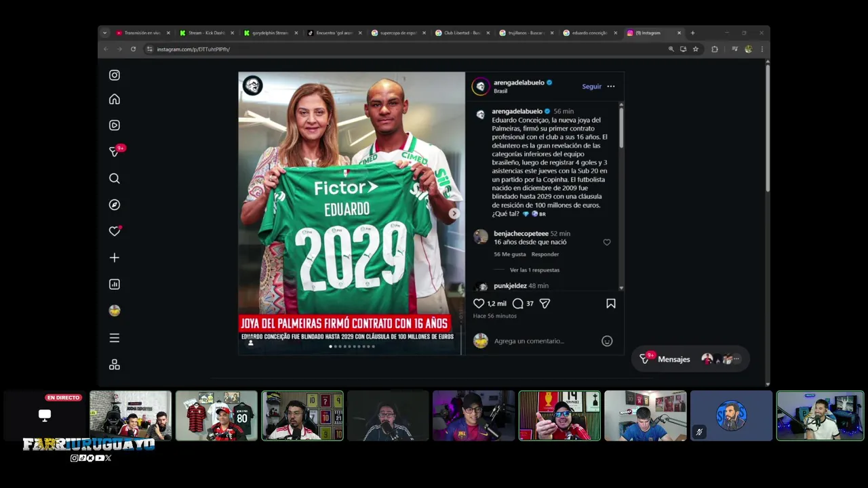Switch to garydelphin Stream tab

pos(271,33)
